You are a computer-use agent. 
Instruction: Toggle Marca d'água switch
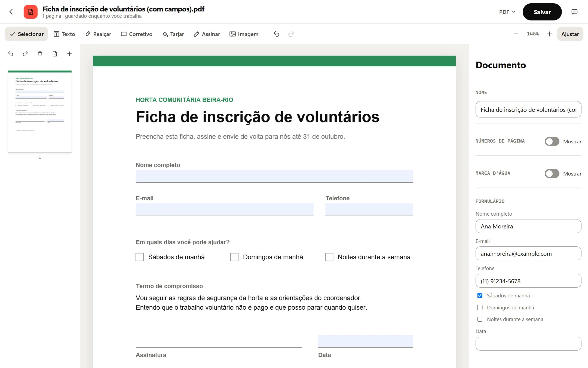pyautogui.click(x=552, y=173)
